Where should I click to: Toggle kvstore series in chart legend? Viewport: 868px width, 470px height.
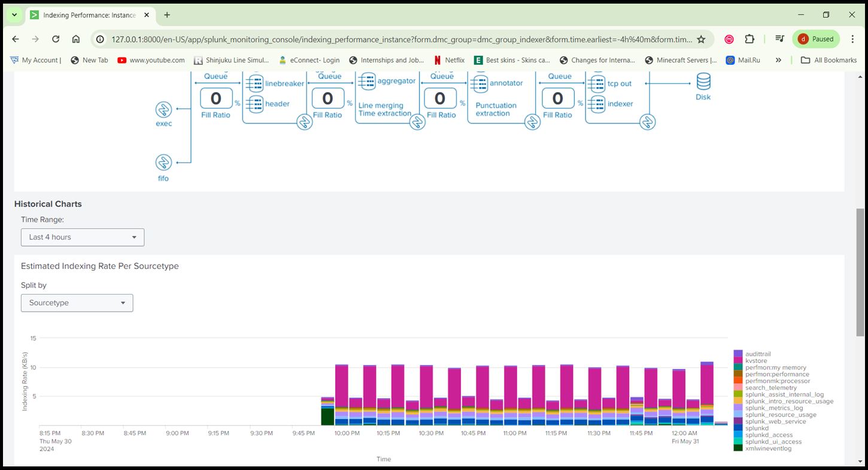756,361
